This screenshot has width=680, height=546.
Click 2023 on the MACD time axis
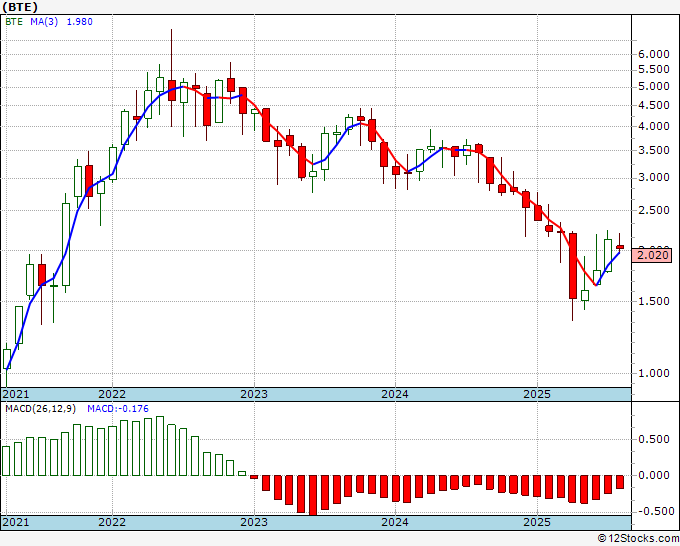(x=254, y=522)
